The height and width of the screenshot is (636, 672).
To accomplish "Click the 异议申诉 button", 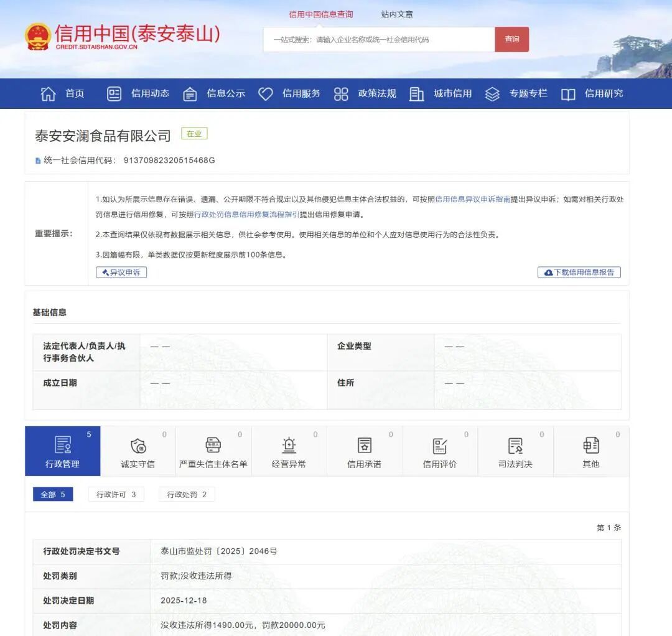I will [121, 273].
